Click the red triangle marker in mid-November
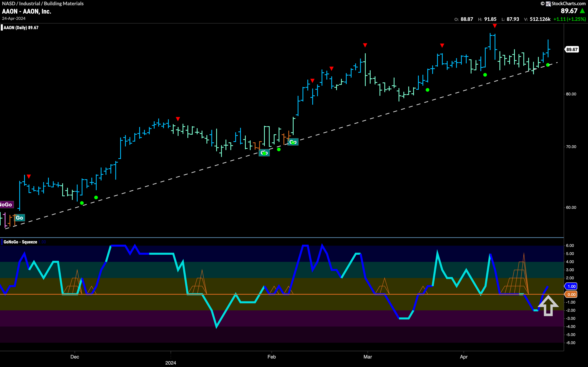Image resolution: width=588 pixels, height=367 pixels. (x=29, y=176)
